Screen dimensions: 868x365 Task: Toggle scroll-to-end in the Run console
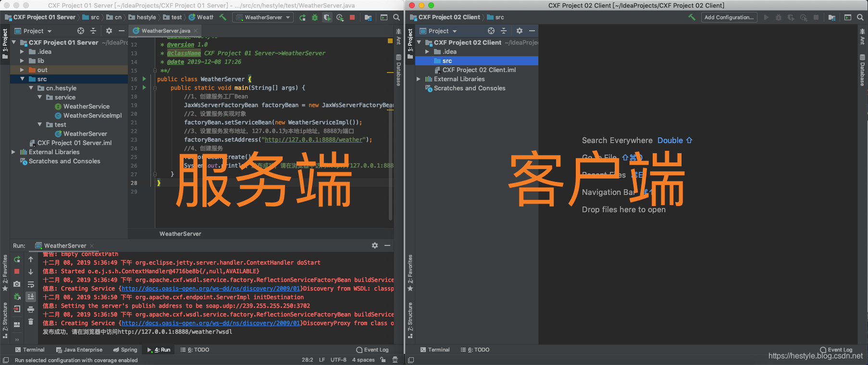pyautogui.click(x=31, y=297)
